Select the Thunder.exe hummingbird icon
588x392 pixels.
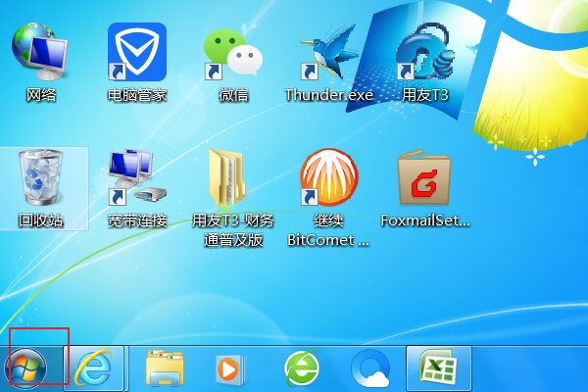coord(329,53)
